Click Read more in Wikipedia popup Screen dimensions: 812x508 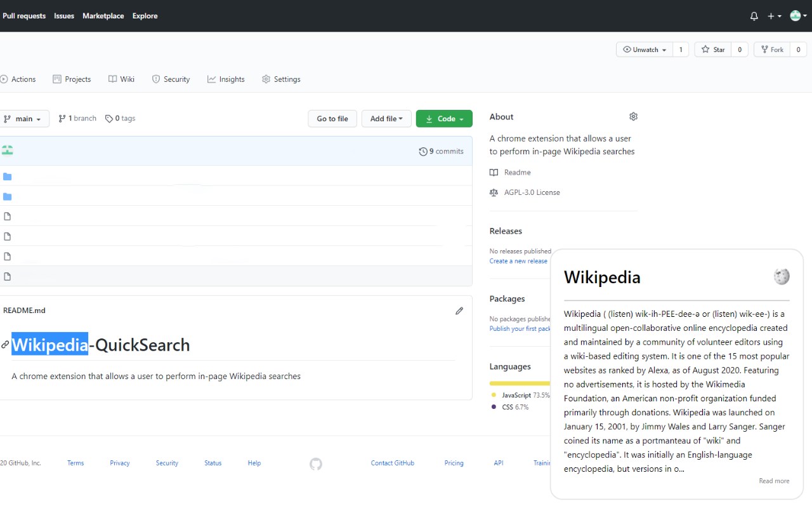[774, 481]
